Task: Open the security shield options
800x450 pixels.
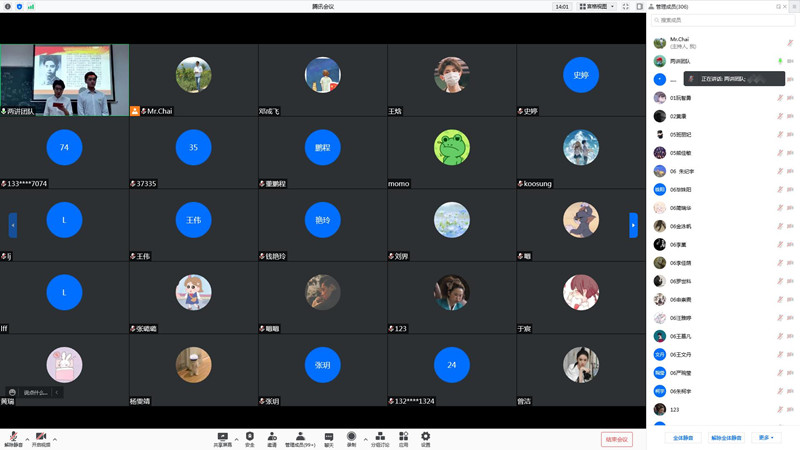Action: click(x=249, y=439)
